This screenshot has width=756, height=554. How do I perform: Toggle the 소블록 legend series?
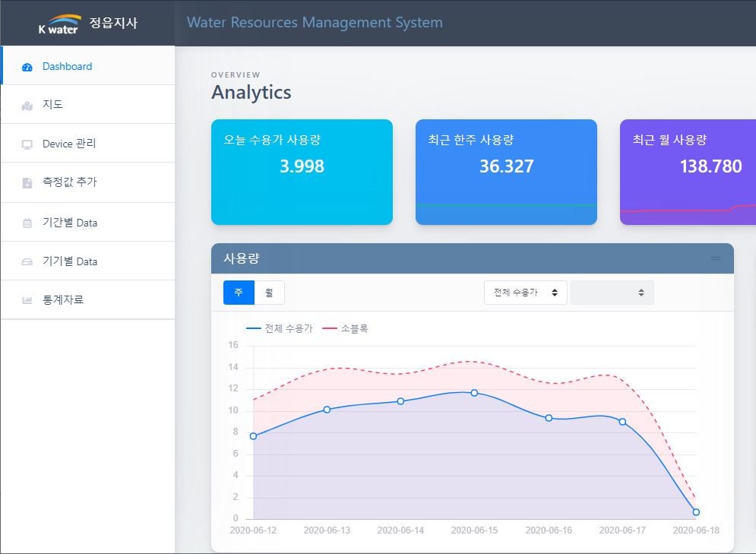[x=345, y=328]
